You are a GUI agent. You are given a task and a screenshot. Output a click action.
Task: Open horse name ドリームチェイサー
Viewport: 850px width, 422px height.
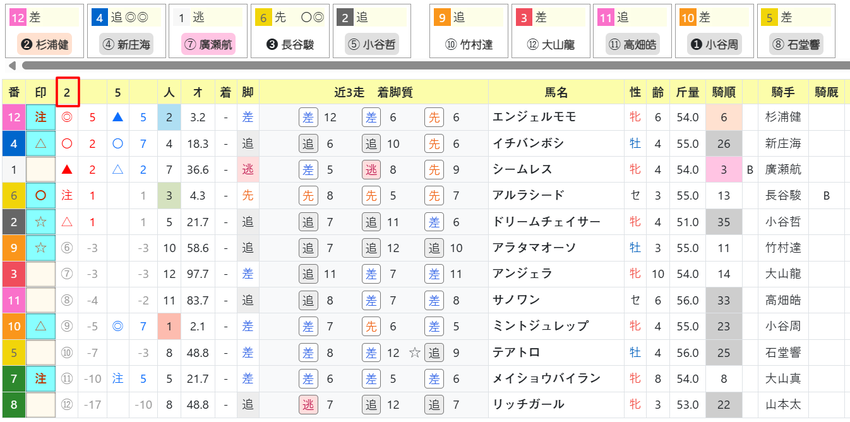coord(546,222)
